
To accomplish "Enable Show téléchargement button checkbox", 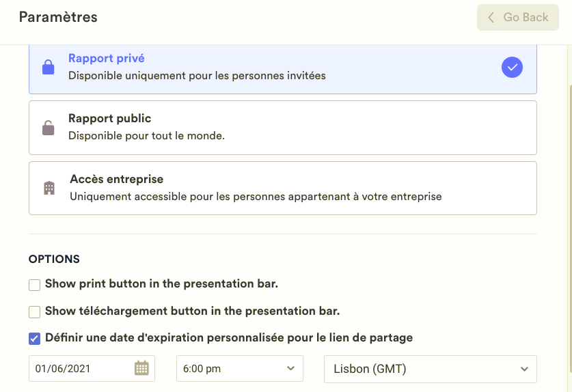I will tap(35, 312).
